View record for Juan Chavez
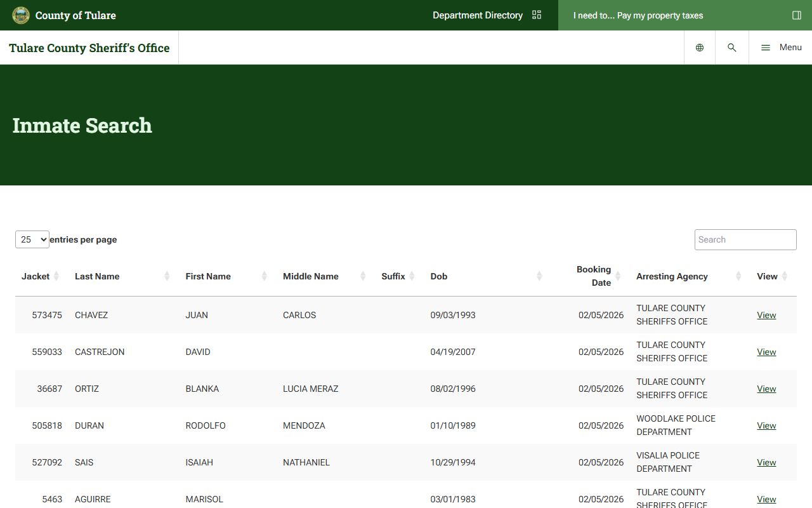This screenshot has width=812, height=508. click(x=766, y=315)
